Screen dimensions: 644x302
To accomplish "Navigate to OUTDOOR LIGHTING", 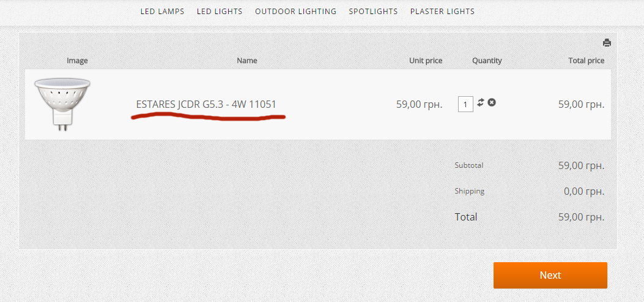I will coord(295,12).
